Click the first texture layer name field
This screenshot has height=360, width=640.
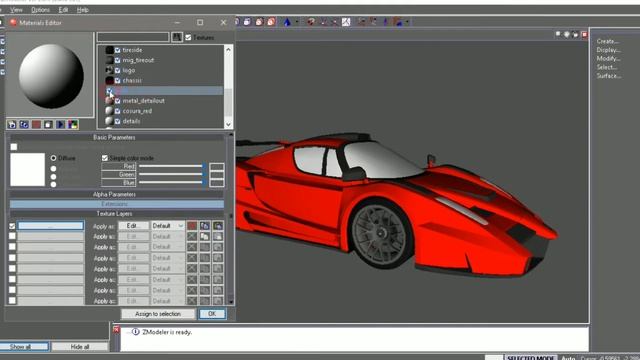(51, 226)
